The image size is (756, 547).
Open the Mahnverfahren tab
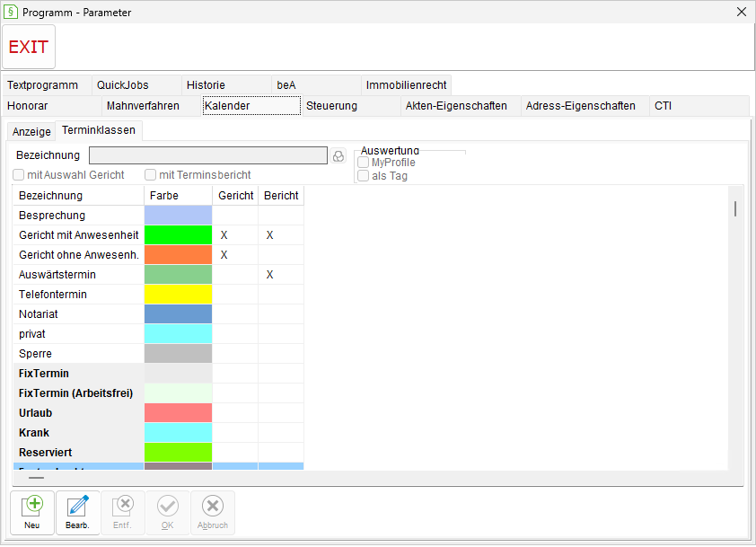click(x=151, y=106)
